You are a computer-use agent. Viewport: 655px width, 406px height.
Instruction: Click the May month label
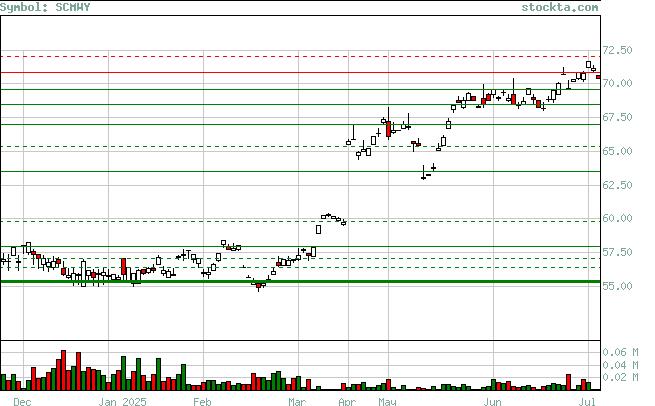tap(387, 401)
